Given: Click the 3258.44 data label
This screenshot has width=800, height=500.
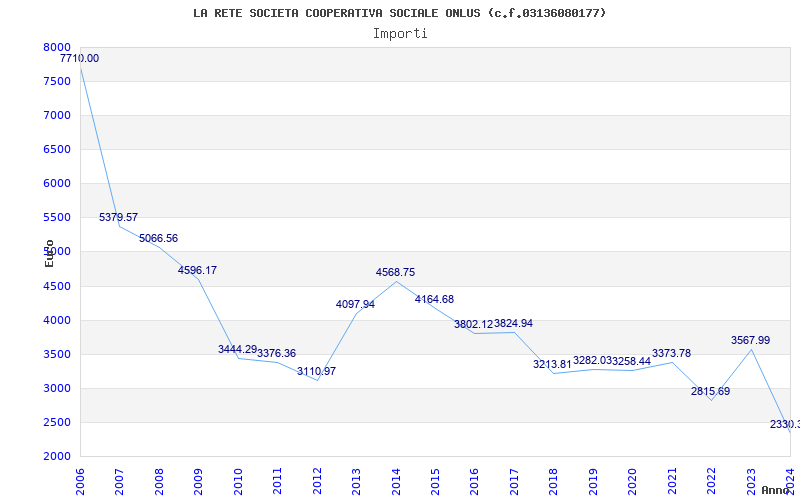Looking at the screenshot, I should pyautogui.click(x=632, y=361).
